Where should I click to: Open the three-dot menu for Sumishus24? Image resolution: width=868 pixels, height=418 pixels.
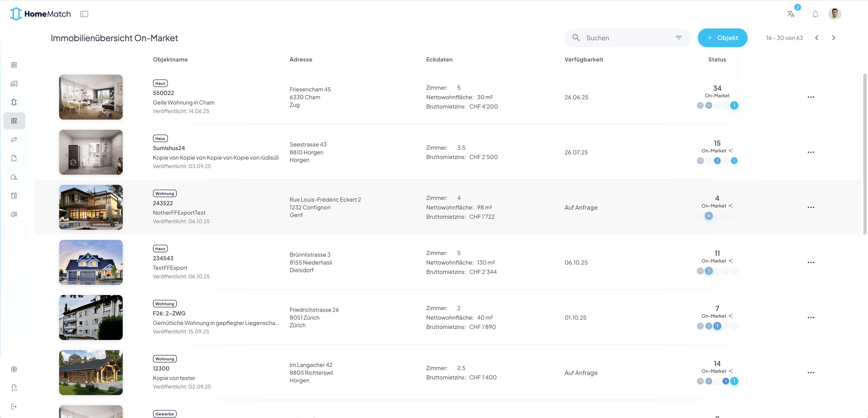click(811, 152)
